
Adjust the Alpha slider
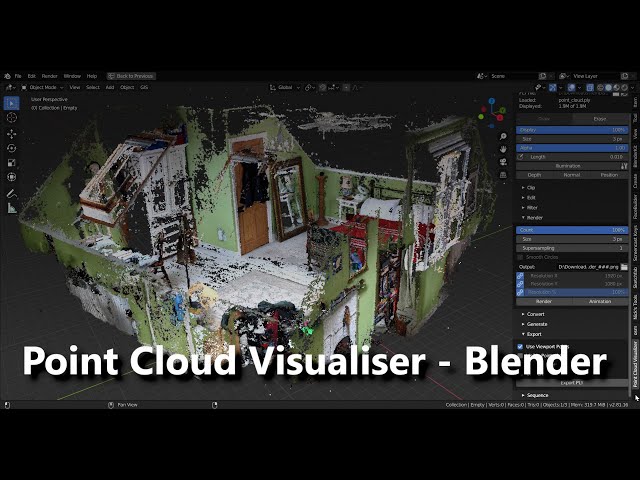[572, 148]
